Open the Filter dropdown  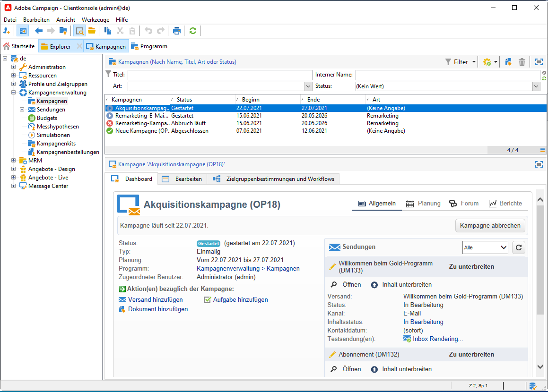pos(461,62)
